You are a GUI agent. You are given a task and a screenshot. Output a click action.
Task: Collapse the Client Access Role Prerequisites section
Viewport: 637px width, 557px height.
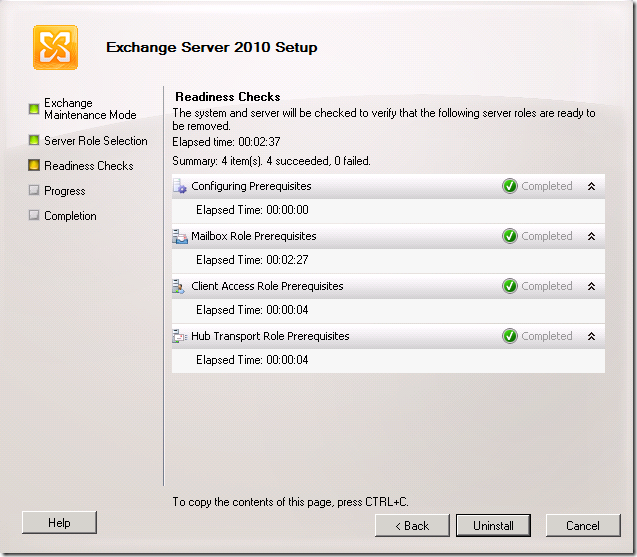tap(592, 286)
